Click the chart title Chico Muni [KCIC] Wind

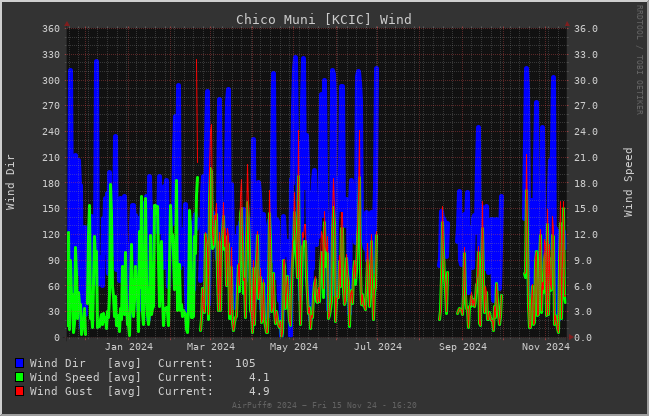(x=324, y=19)
